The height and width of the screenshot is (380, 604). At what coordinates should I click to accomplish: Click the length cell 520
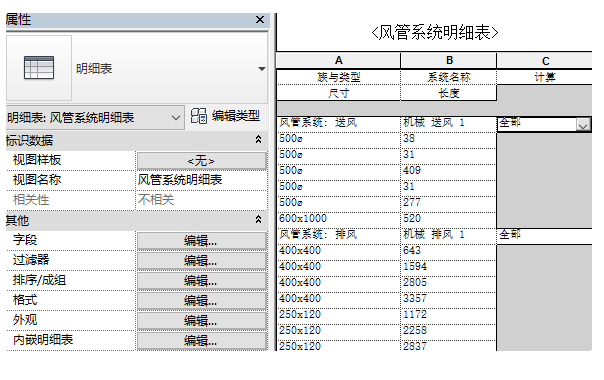click(449, 219)
